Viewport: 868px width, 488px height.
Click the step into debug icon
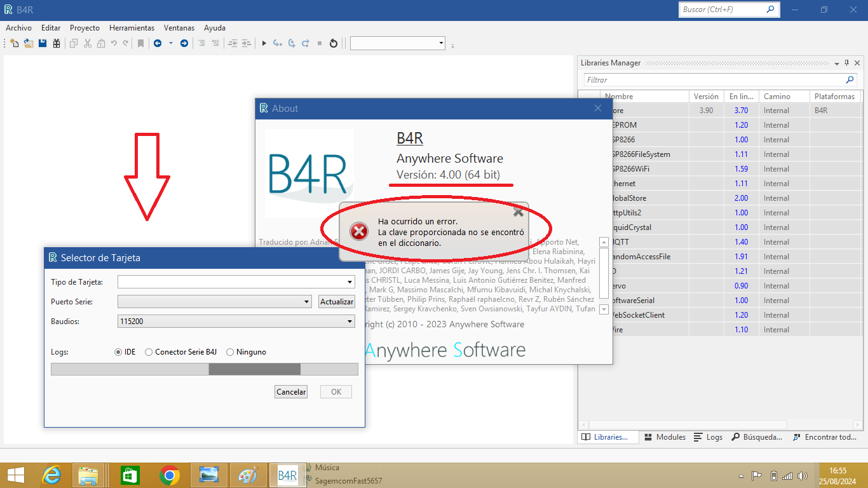pyautogui.click(x=278, y=43)
